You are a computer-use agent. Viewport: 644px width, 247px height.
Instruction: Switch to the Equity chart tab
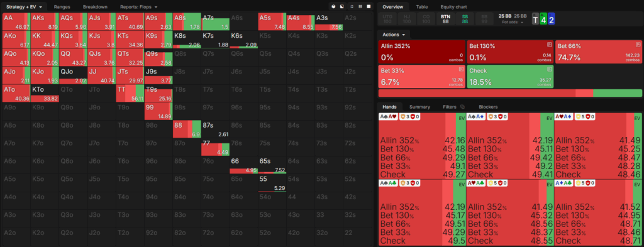[x=453, y=6]
